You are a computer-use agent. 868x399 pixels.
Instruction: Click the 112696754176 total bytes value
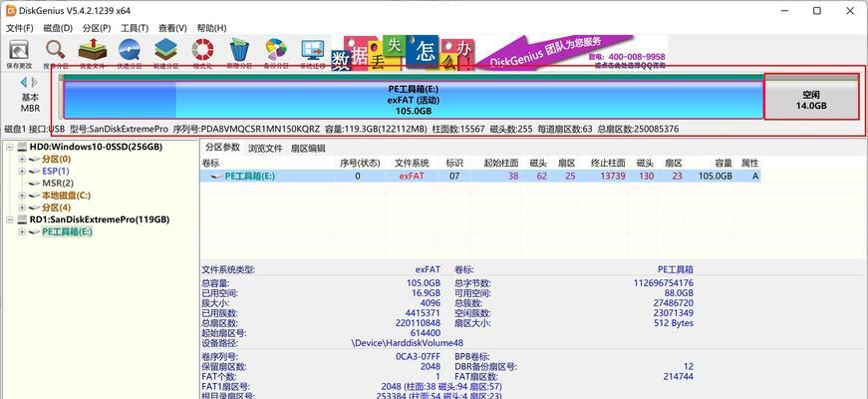coord(664,283)
